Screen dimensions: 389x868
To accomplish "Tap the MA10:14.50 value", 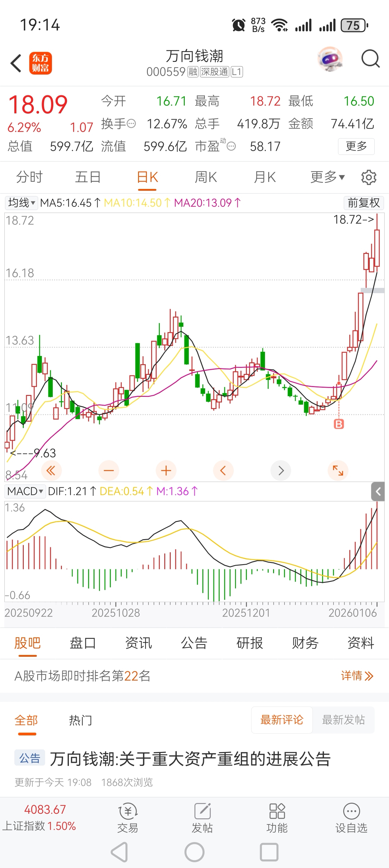I will tap(137, 203).
